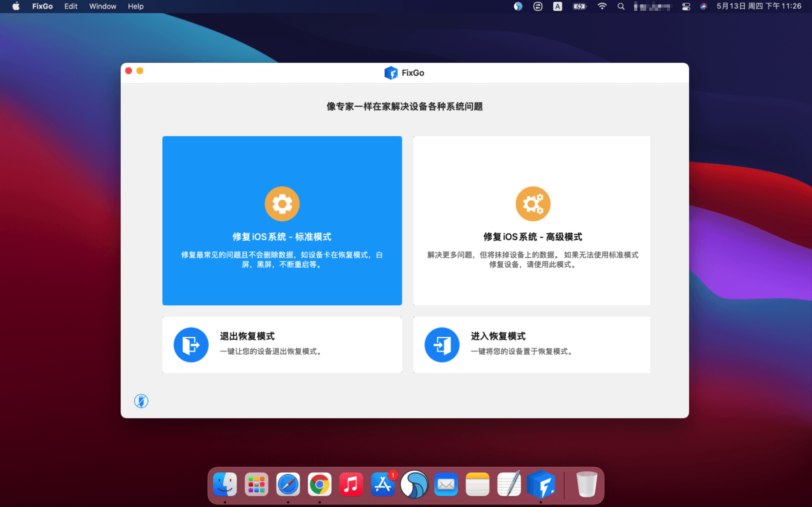Click the double-gear icon for advanced mode
The image size is (812, 507).
pyautogui.click(x=532, y=204)
